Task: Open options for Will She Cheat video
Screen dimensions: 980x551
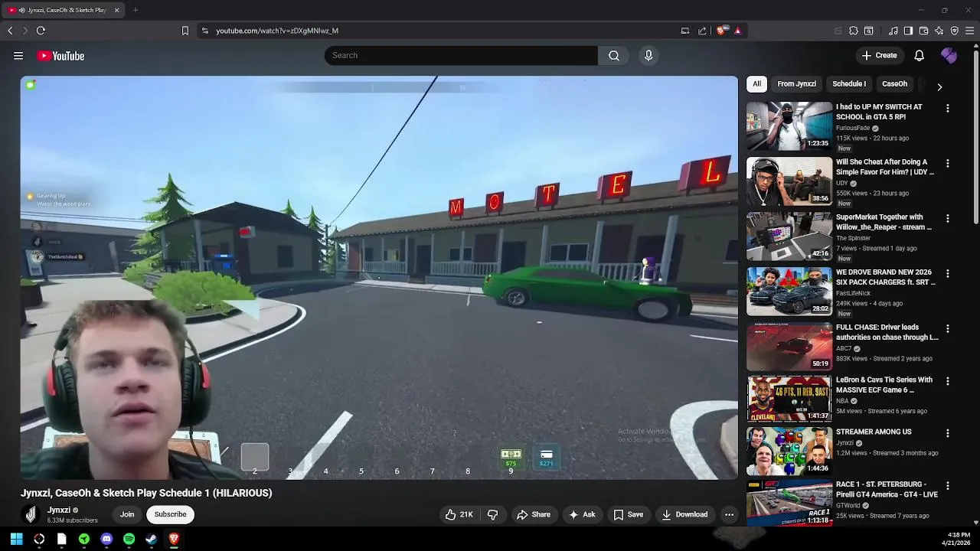Action: (x=948, y=163)
